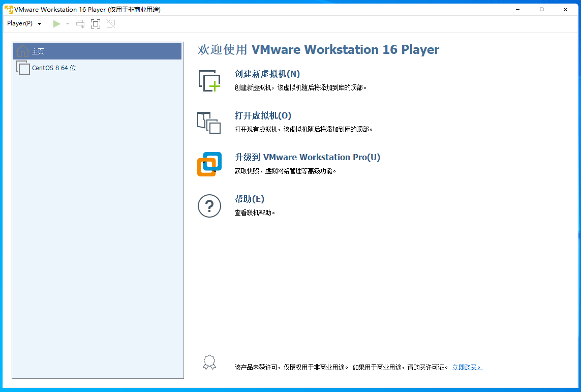This screenshot has width=581, height=392.
Task: Click the house icon beside 主页
Action: click(22, 51)
